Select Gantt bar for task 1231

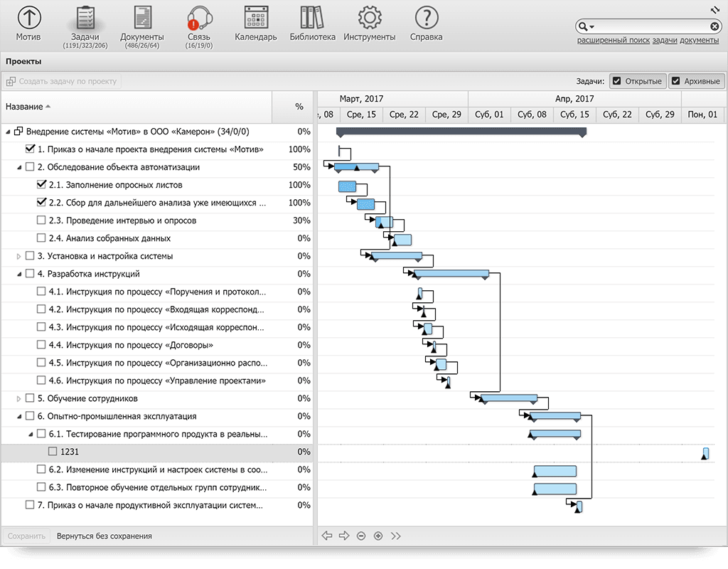[706, 453]
